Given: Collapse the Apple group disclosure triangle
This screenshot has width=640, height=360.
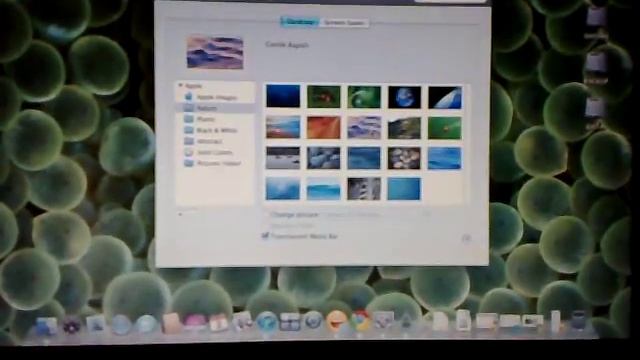Looking at the screenshot, I should pos(180,86).
